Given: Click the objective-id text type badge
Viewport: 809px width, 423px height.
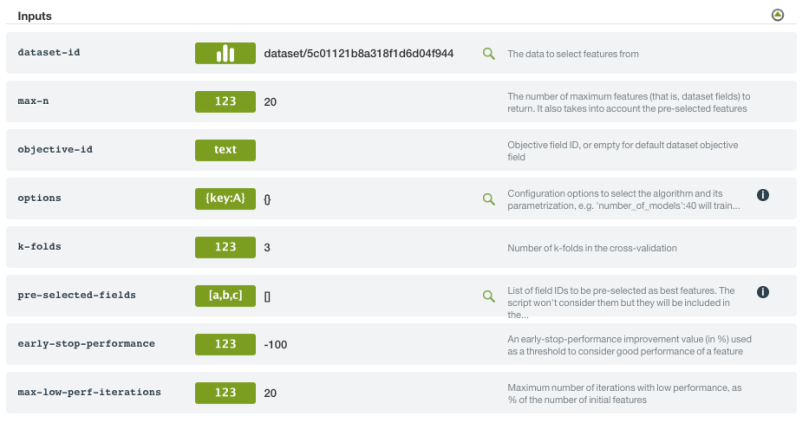Looking at the screenshot, I should coord(225,150).
